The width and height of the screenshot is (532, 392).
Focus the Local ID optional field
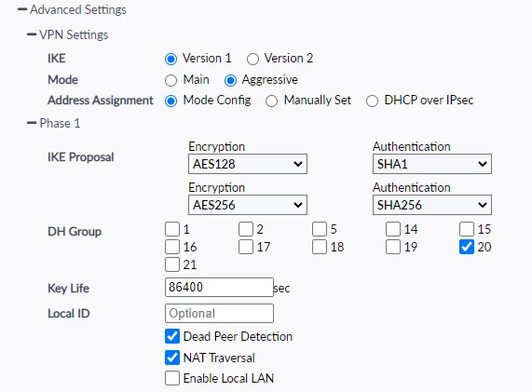click(x=219, y=314)
